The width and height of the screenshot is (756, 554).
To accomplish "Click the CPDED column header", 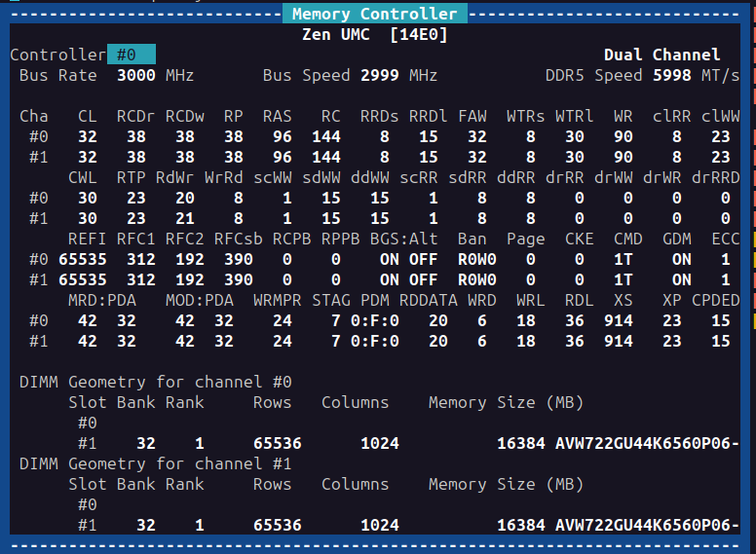I will [715, 301].
